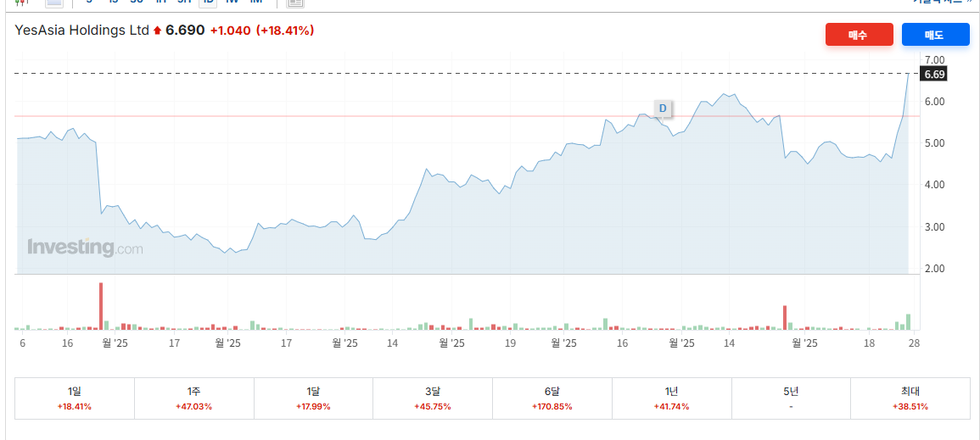Image resolution: width=980 pixels, height=440 pixels.
Task: Click the blue 매도 sell button
Action: point(935,35)
